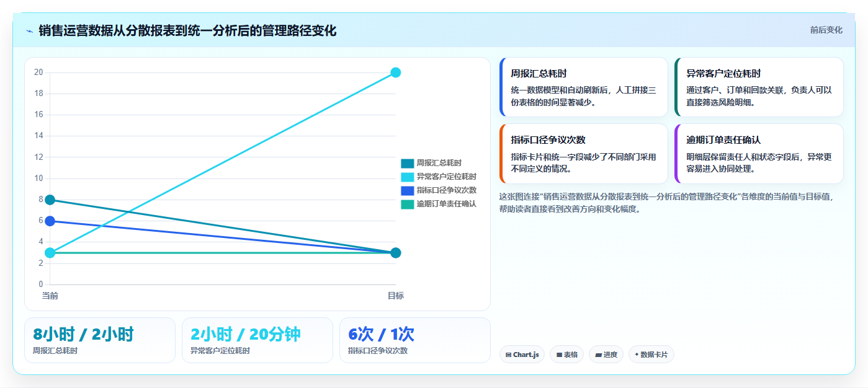Click the 当前 data point at value 8

point(50,200)
